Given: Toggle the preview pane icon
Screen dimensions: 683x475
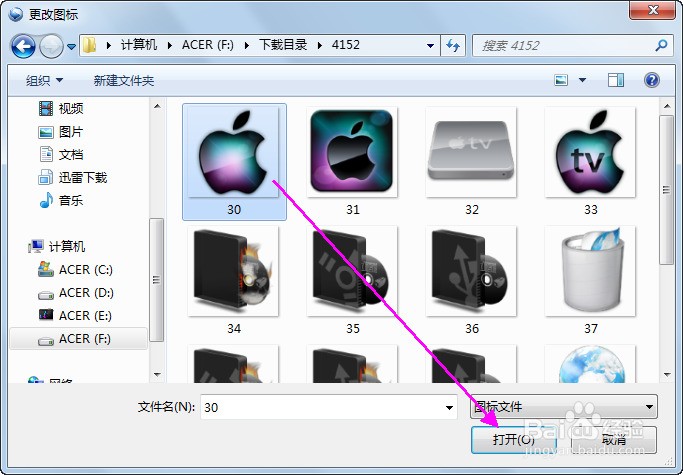Looking at the screenshot, I should click(x=615, y=80).
